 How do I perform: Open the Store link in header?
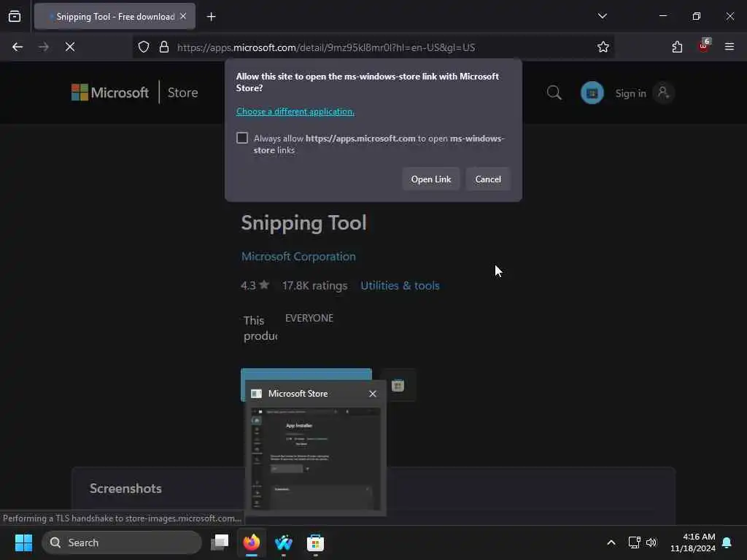[182, 93]
